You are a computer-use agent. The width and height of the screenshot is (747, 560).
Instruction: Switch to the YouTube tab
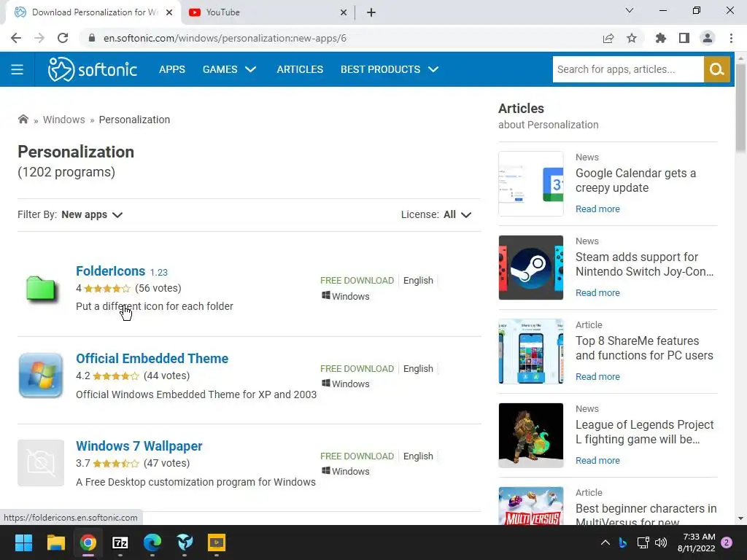(x=268, y=12)
